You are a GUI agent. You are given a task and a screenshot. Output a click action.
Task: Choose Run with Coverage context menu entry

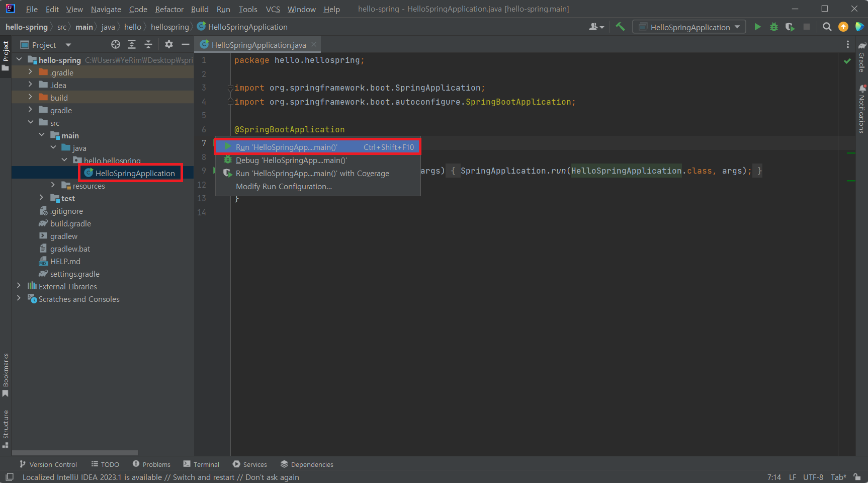pyautogui.click(x=318, y=173)
